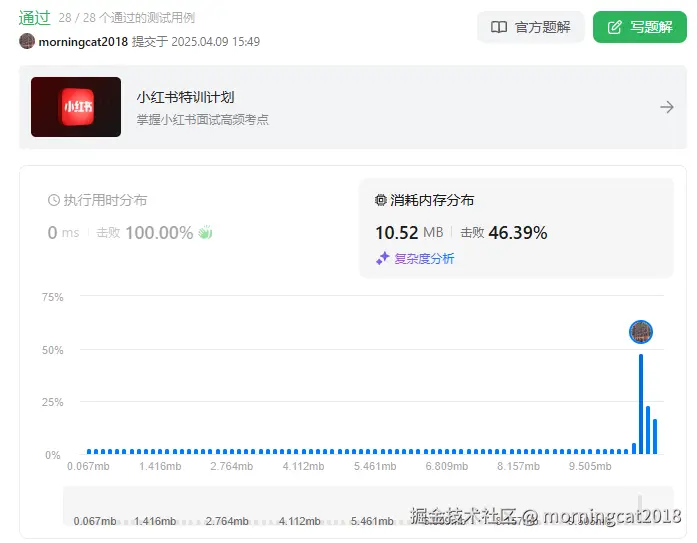697x543 pixels.
Task: Click the shortest bar at the chart's right edge
Action: [655, 436]
